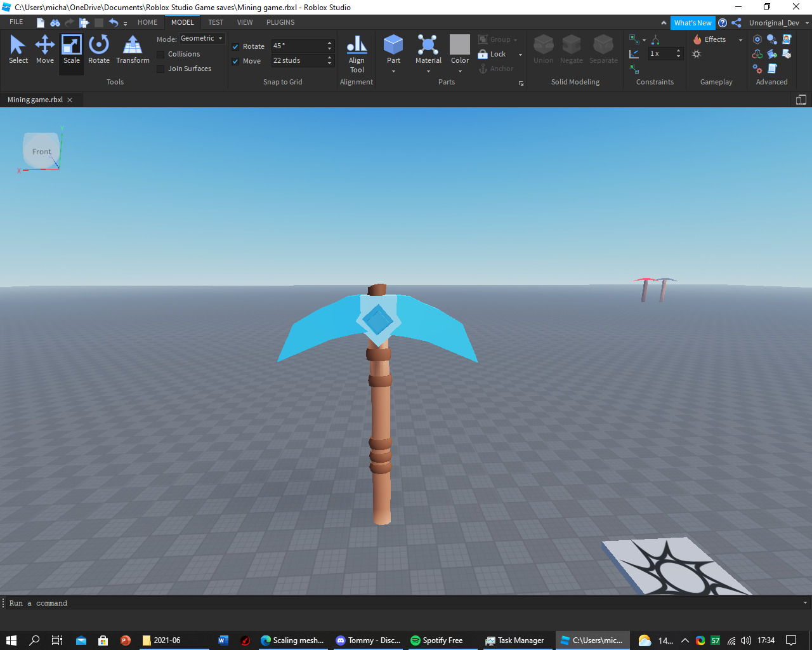Click the What's New button
Screen dimensions: 812x650
[693, 22]
